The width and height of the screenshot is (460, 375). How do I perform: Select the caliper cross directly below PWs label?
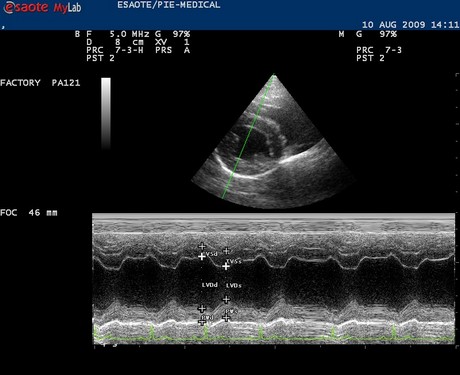pyautogui.click(x=226, y=318)
